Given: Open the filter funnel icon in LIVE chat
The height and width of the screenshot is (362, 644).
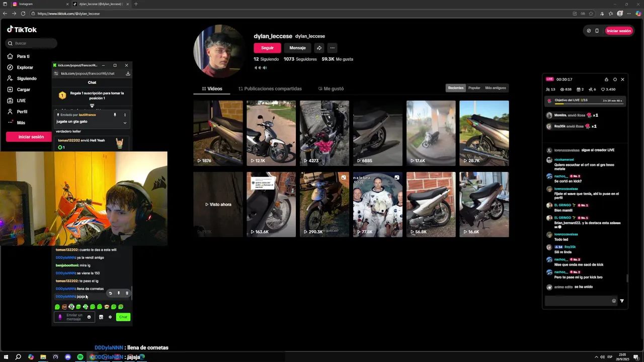Looking at the screenshot, I should [622, 301].
